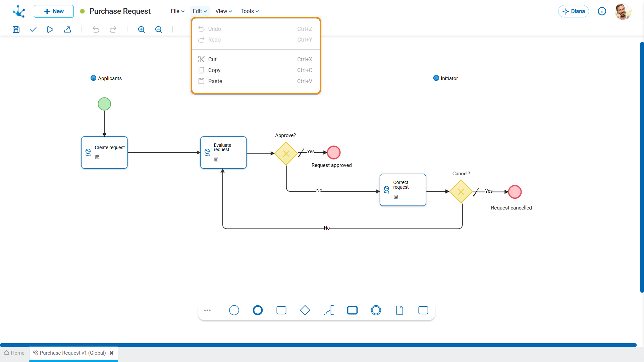644x362 pixels.
Task: Open the View menu dropdown
Action: [x=224, y=11]
